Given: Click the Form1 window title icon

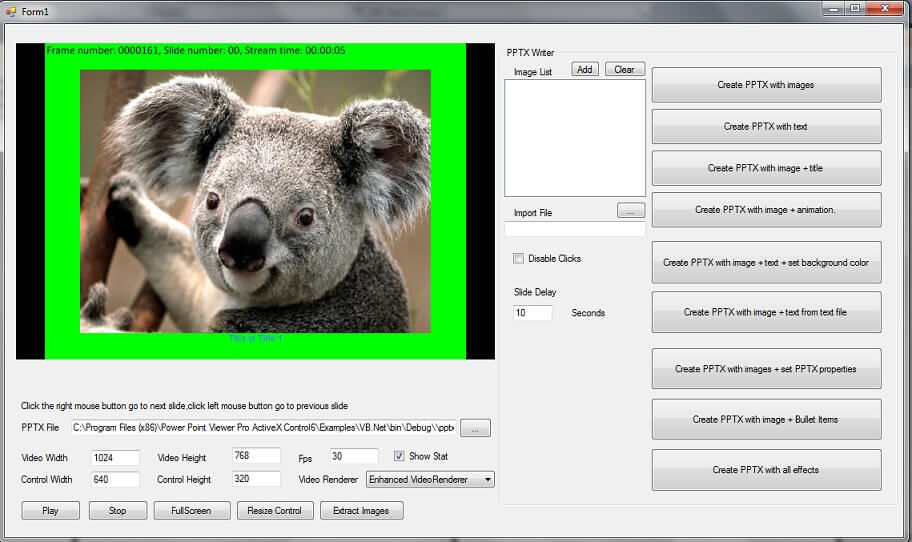Looking at the screenshot, I should tap(12, 9).
